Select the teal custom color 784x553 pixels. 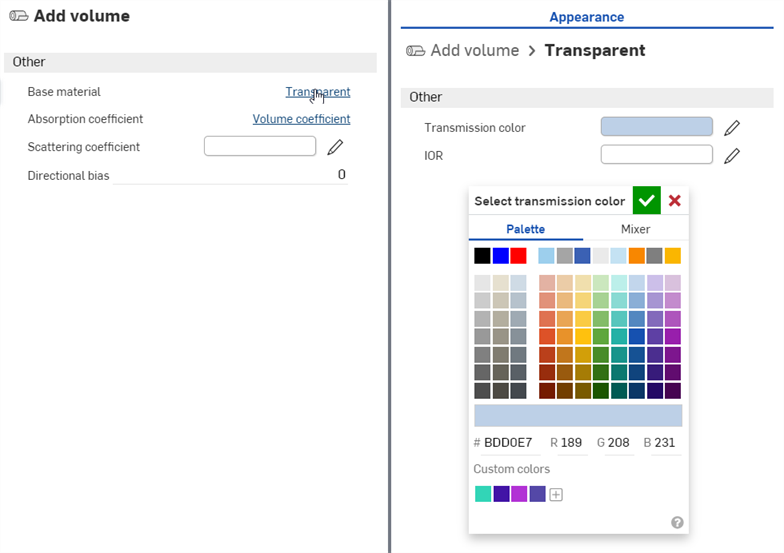coord(483,494)
